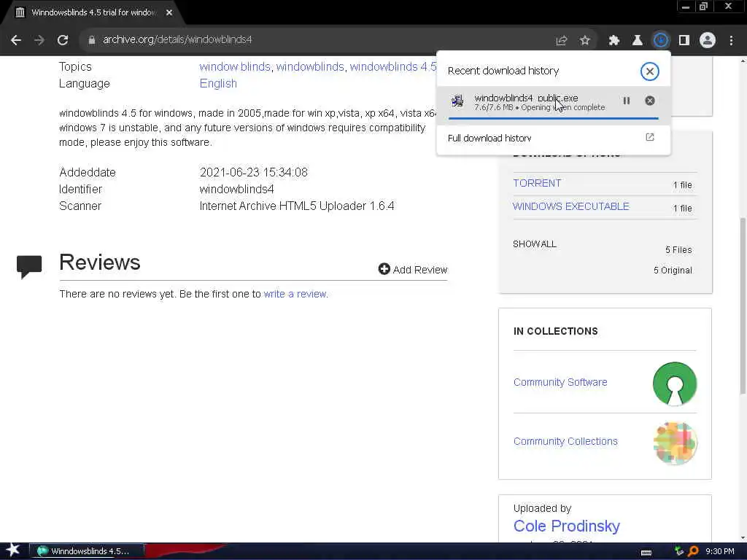Select the Winndowsblinds 4.5 trial tab
Image resolution: width=747 pixels, height=560 pixels.
pos(93,12)
